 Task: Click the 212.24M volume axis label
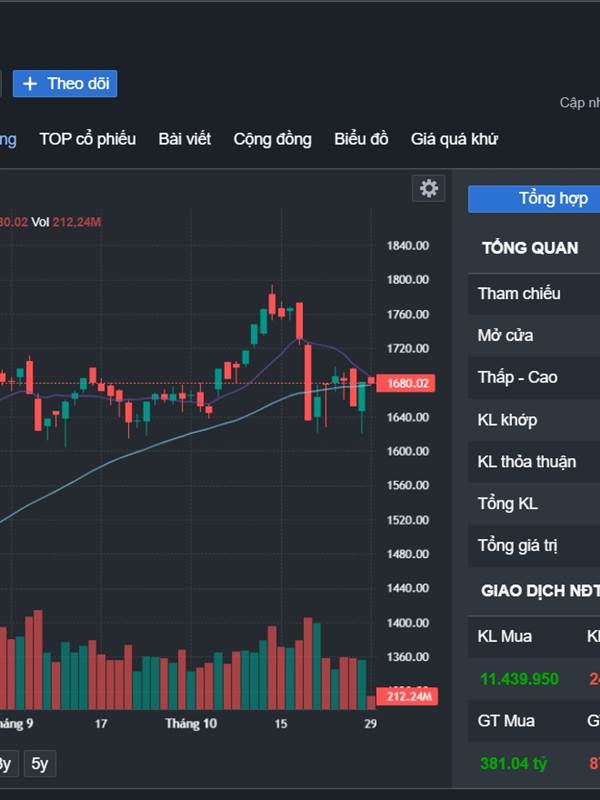[x=407, y=696]
